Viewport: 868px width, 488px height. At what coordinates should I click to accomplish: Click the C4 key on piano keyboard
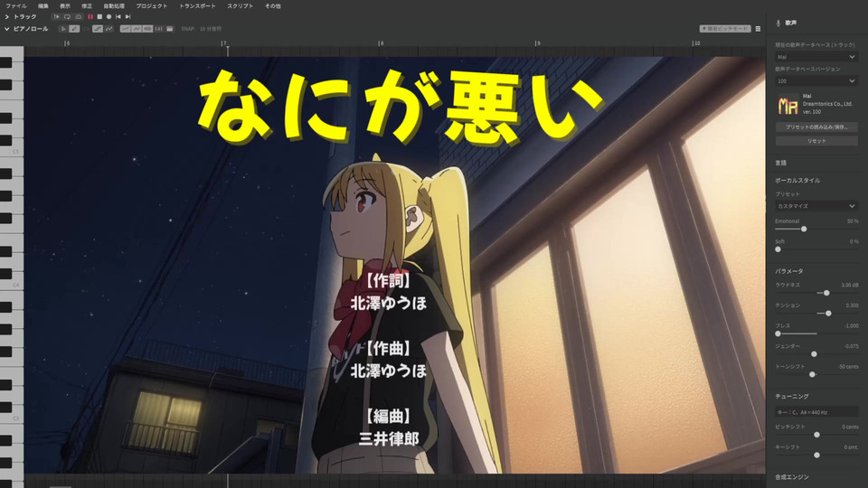(15, 285)
